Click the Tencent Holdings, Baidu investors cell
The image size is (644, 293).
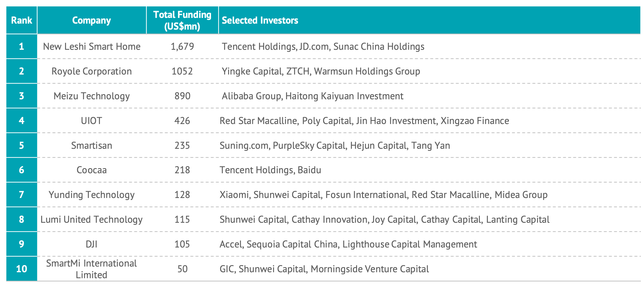[x=270, y=170]
